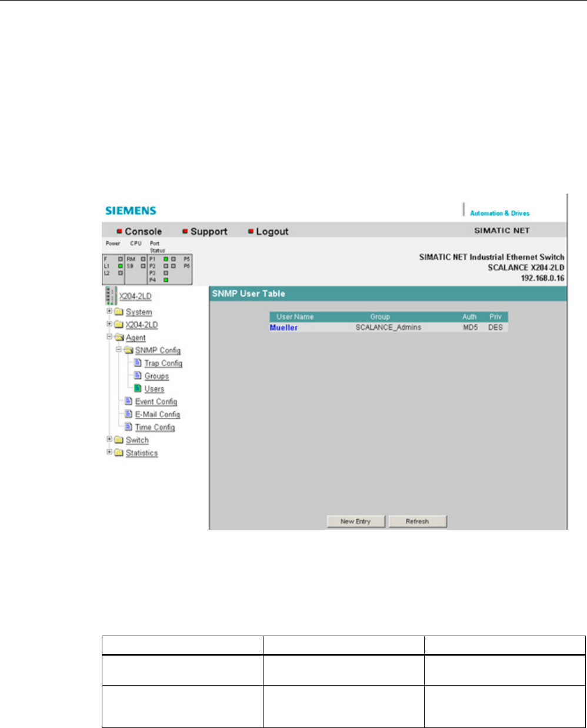The height and width of the screenshot is (728, 587).
Task: Open the X204-2LD folder link
Action: pyautogui.click(x=142, y=325)
